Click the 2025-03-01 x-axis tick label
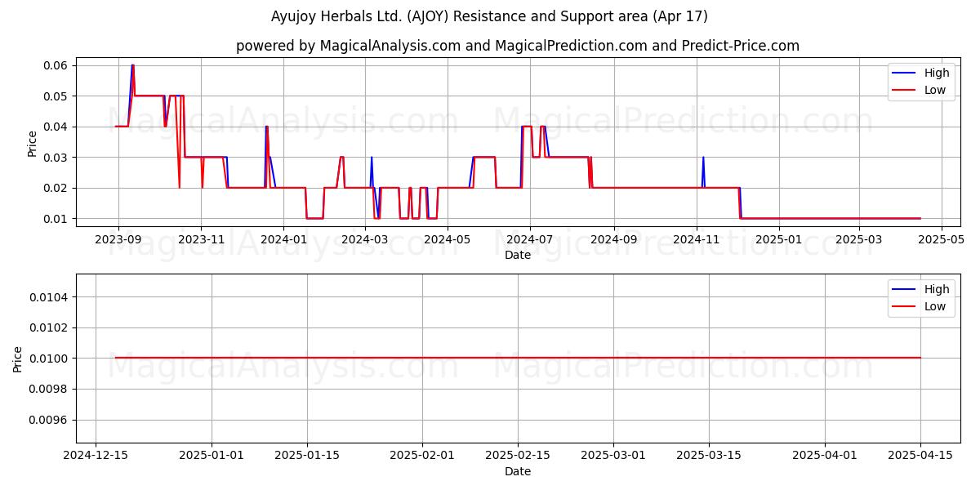This screenshot has width=980, height=490. 613,457
